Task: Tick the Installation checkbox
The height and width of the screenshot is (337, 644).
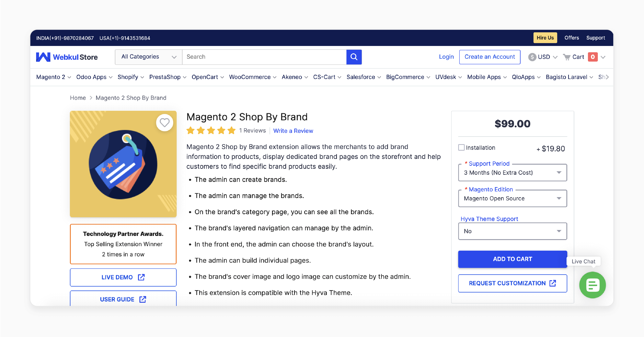Action: point(461,147)
